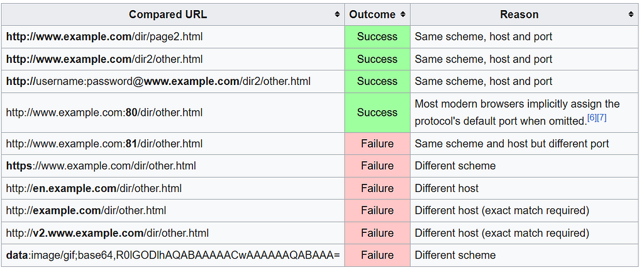The height and width of the screenshot is (270, 644).
Task: Click the port 80 URL cell
Action: pos(173,113)
